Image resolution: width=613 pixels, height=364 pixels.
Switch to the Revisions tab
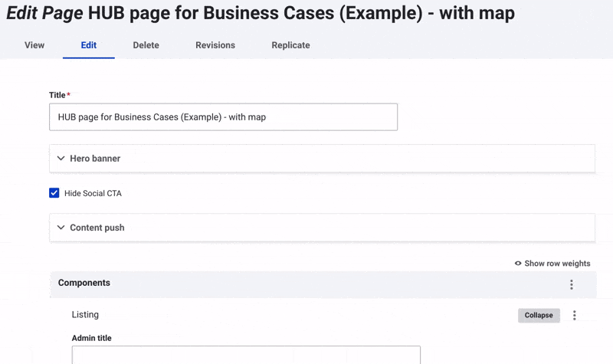[x=215, y=45]
